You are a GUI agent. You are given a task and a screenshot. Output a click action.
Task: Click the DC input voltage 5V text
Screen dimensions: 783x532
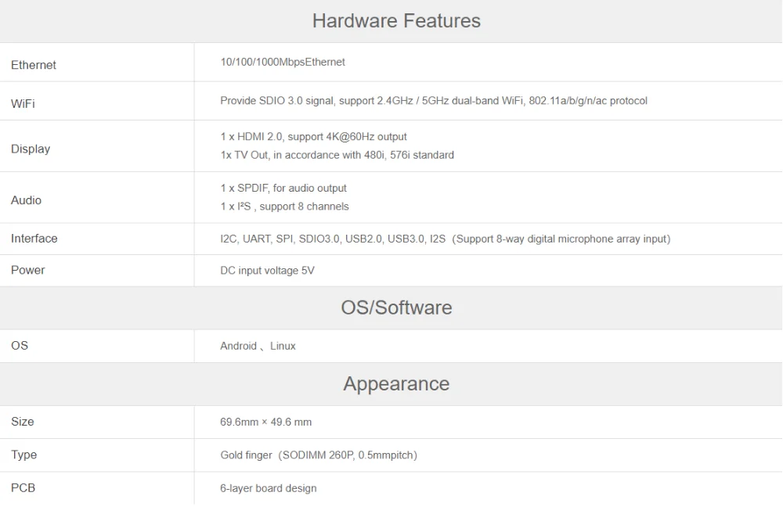pyautogui.click(x=267, y=271)
